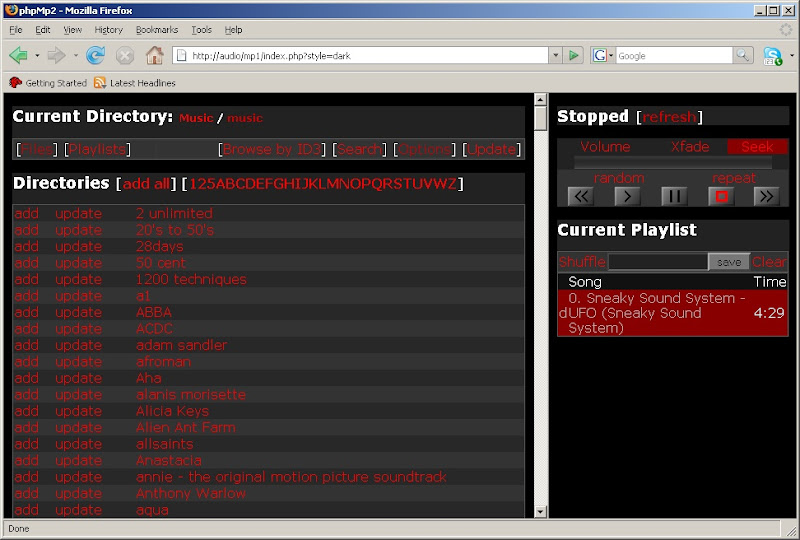Open the Skype toolbar dropdown arrow

point(792,55)
